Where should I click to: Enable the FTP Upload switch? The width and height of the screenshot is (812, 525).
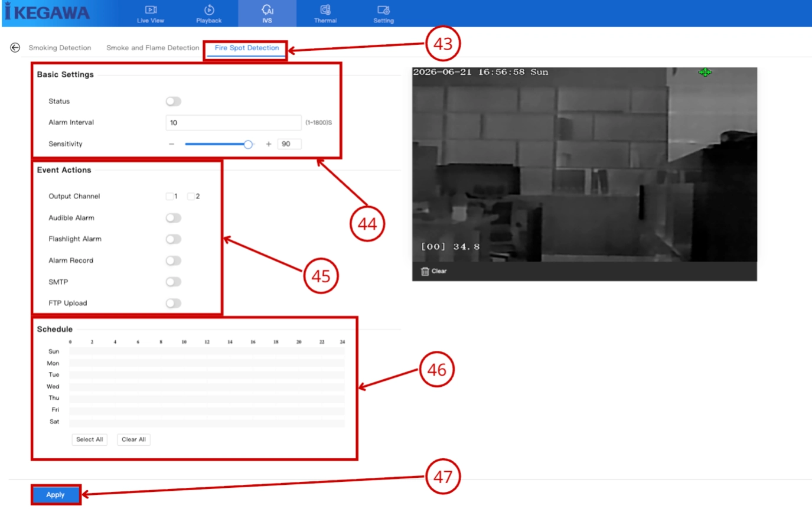tap(173, 303)
